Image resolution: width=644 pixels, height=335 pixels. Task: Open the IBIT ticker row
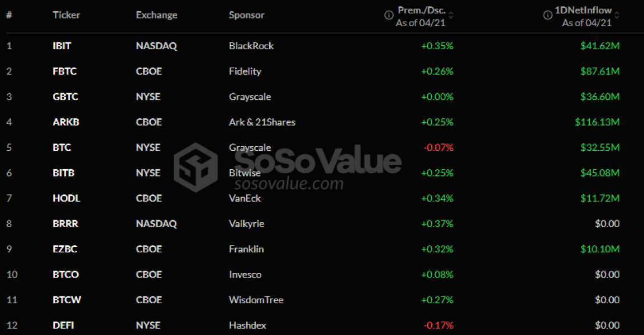62,46
